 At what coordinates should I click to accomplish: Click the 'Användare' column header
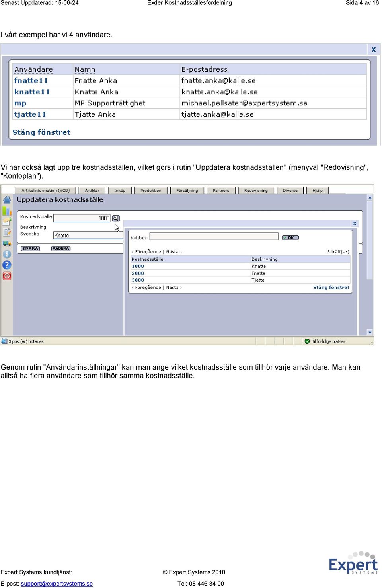click(x=33, y=70)
